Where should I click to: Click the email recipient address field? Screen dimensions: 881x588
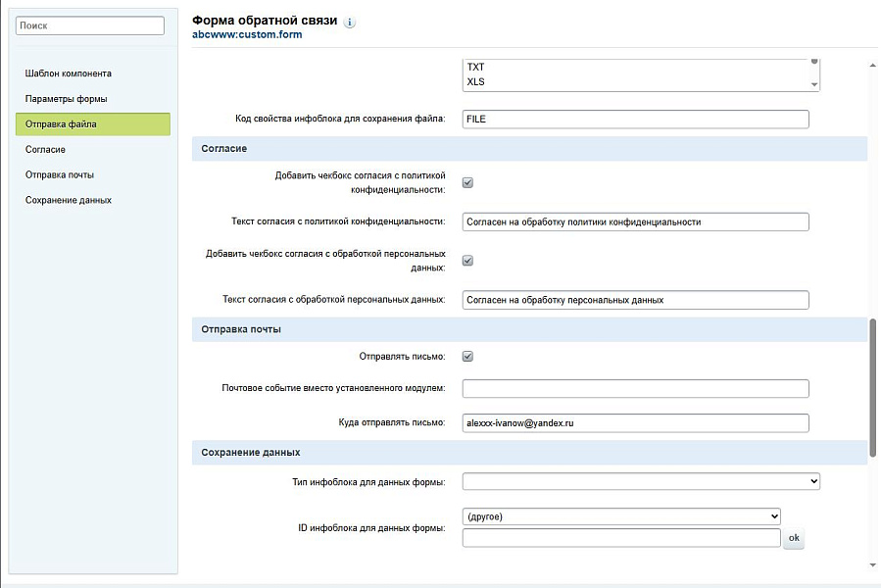click(635, 423)
